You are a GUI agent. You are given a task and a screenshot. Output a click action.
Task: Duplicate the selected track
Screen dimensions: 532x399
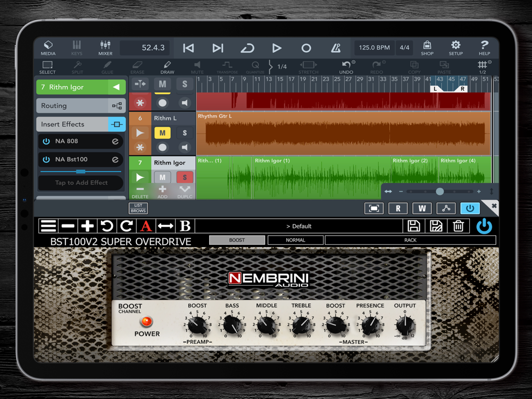point(185,192)
